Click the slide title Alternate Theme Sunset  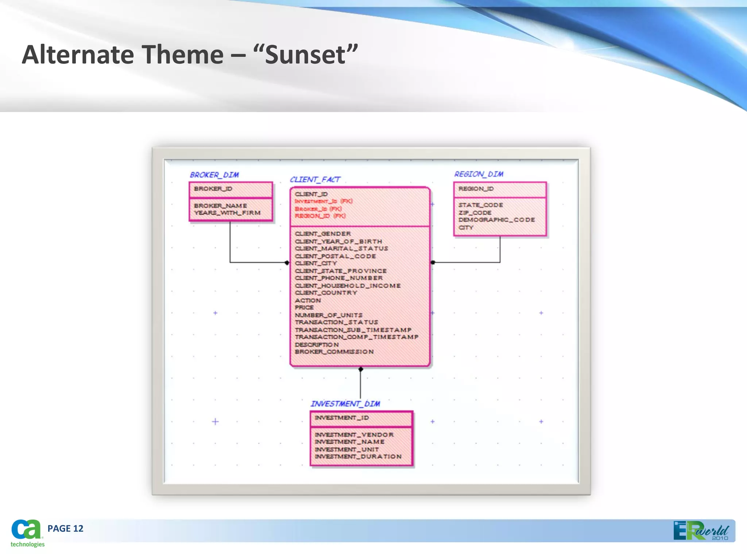coord(190,55)
